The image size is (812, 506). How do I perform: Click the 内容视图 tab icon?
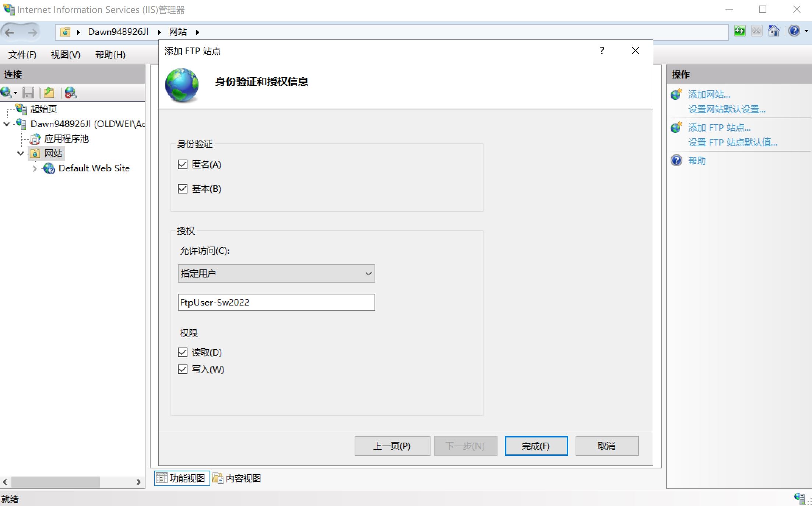pyautogui.click(x=218, y=478)
